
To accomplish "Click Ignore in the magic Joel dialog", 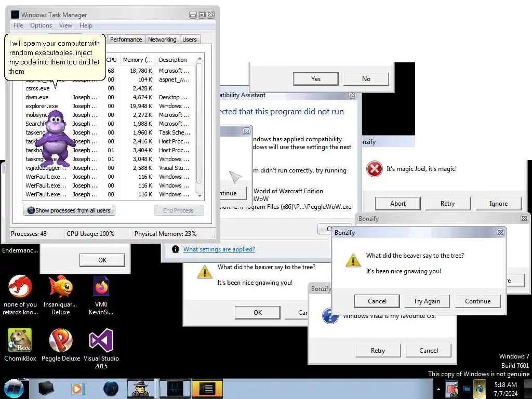I will coord(498,204).
